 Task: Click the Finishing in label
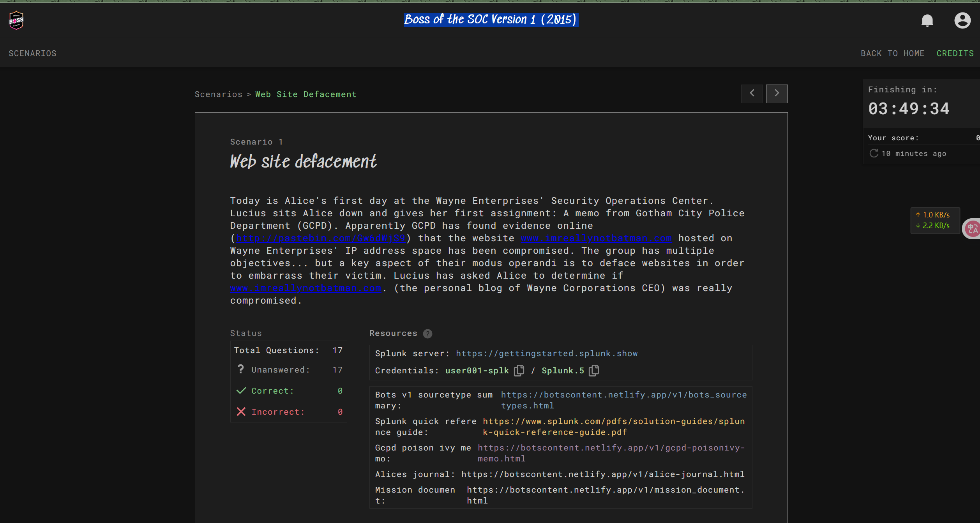pyautogui.click(x=902, y=90)
